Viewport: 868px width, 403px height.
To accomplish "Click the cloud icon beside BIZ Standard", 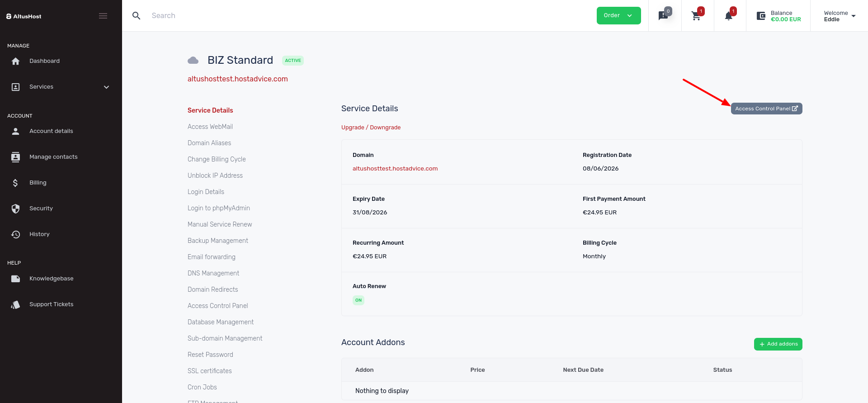I will 193,60.
